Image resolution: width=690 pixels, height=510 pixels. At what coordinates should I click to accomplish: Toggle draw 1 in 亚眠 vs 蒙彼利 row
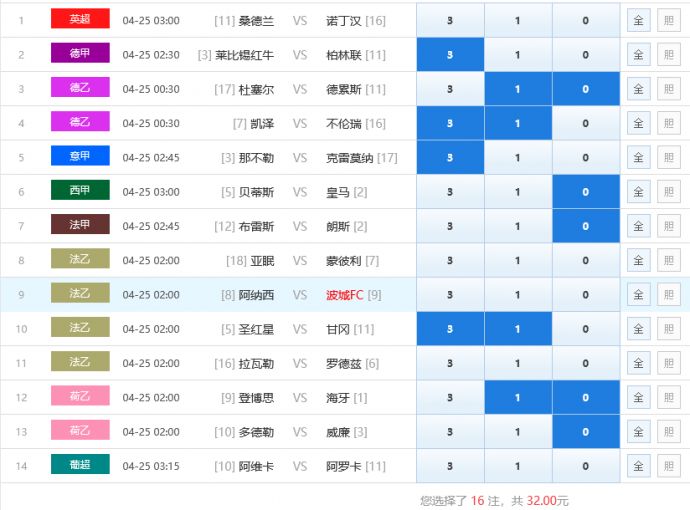(x=517, y=260)
